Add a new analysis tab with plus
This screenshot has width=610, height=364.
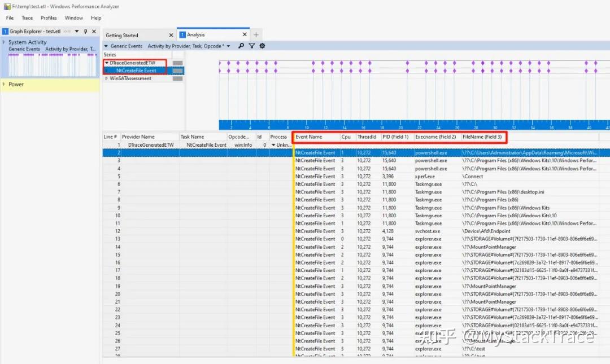coord(256,34)
